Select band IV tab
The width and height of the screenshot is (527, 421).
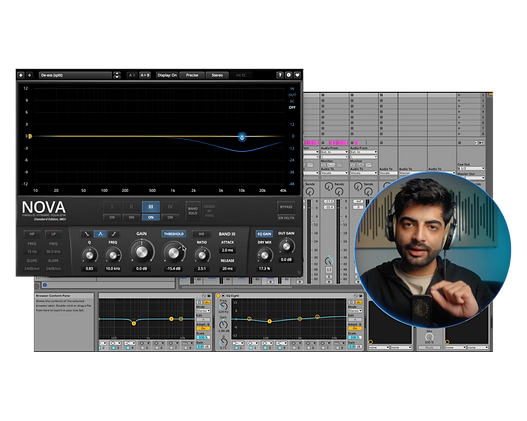[x=170, y=207]
